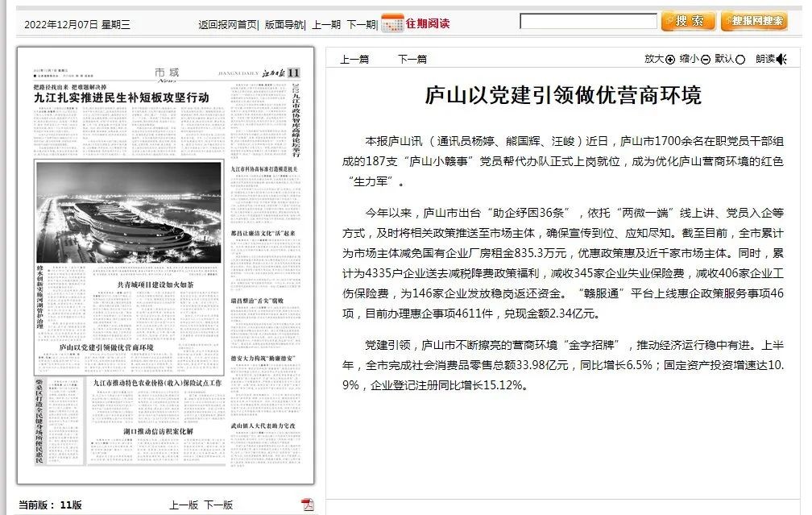Click paragraph starting 党建引领，庐山市不断擦亮
The width and height of the screenshot is (812, 515).
[x=563, y=365]
